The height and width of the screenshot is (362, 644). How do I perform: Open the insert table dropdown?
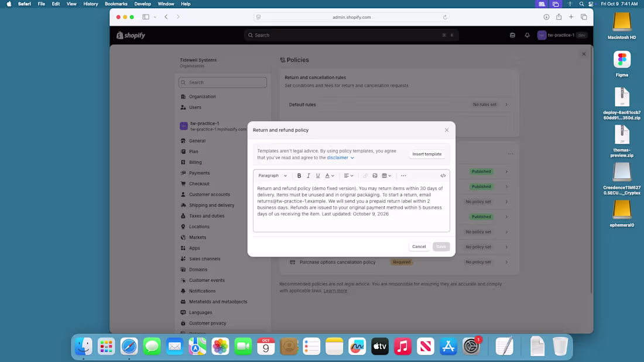tap(386, 175)
